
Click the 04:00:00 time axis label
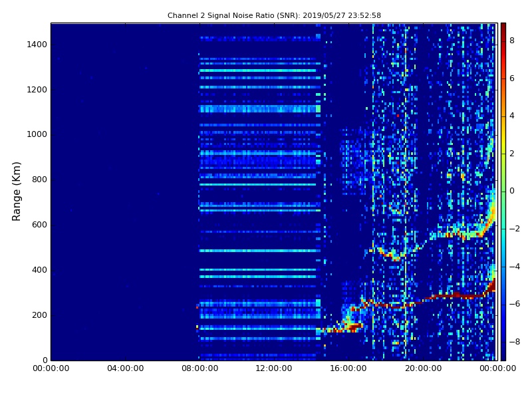click(126, 368)
